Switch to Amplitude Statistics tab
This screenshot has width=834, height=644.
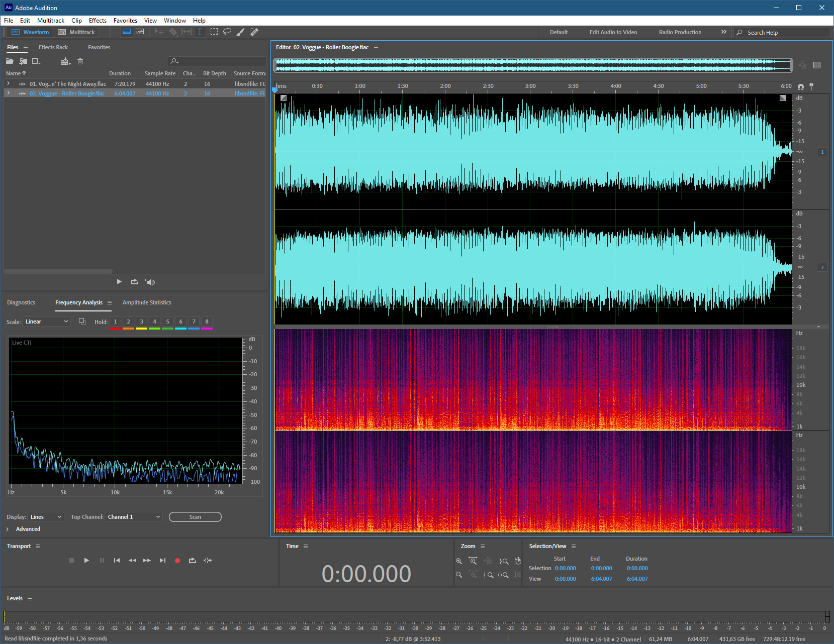tap(147, 302)
